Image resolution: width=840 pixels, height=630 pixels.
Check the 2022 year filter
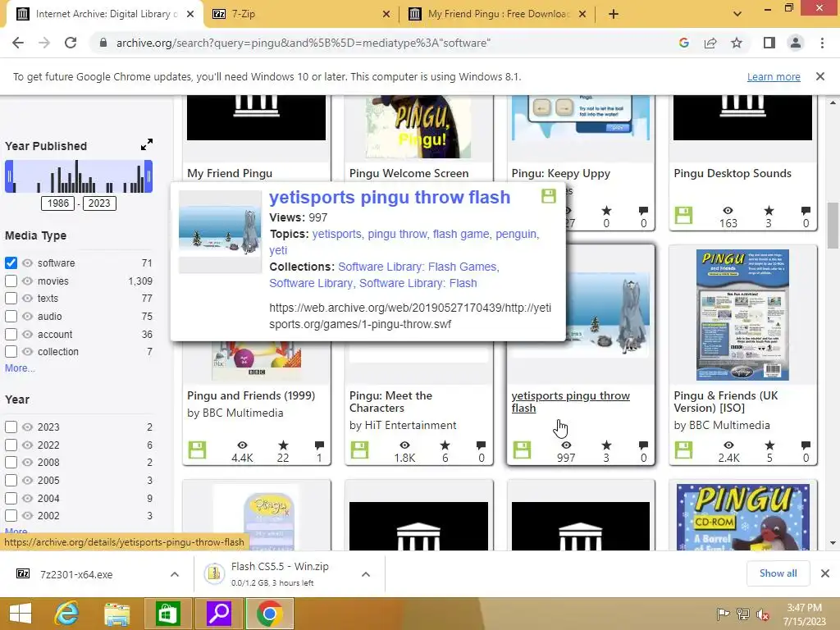coord(11,445)
